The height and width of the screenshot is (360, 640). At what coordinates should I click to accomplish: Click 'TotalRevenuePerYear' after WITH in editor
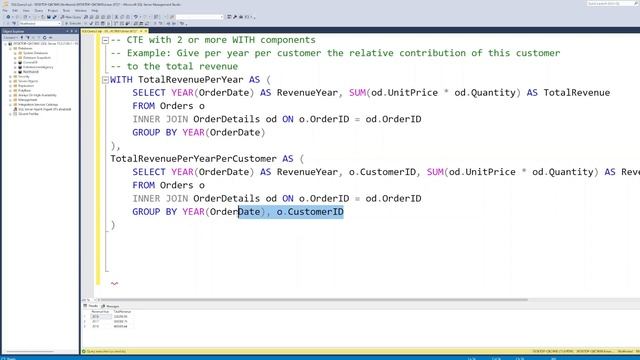pos(191,79)
